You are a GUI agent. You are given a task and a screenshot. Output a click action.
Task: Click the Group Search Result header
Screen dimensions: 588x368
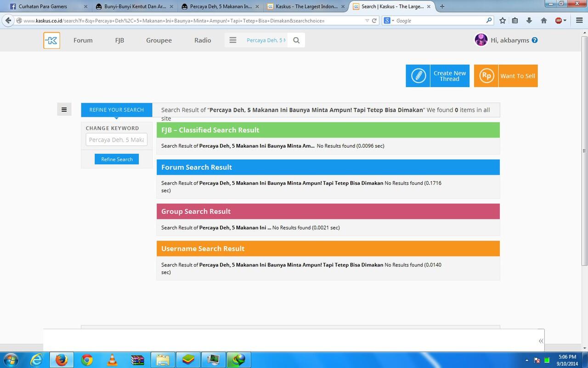point(328,212)
